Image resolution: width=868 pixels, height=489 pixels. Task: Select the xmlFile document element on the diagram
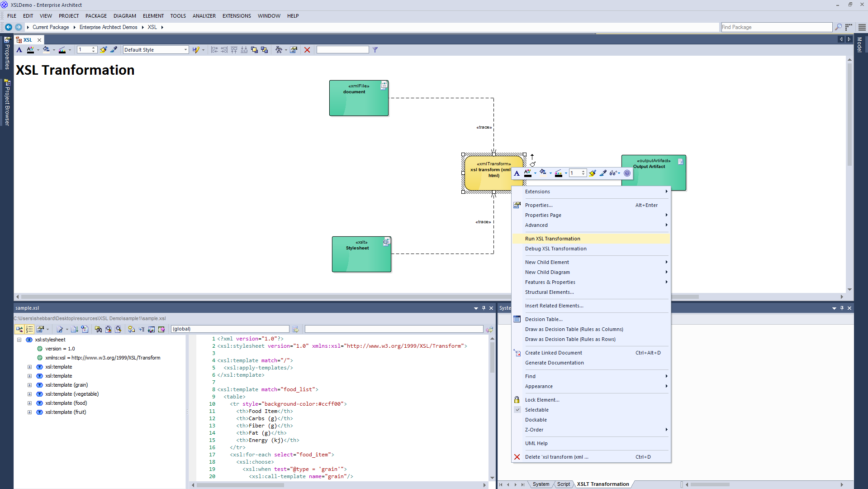(x=359, y=98)
